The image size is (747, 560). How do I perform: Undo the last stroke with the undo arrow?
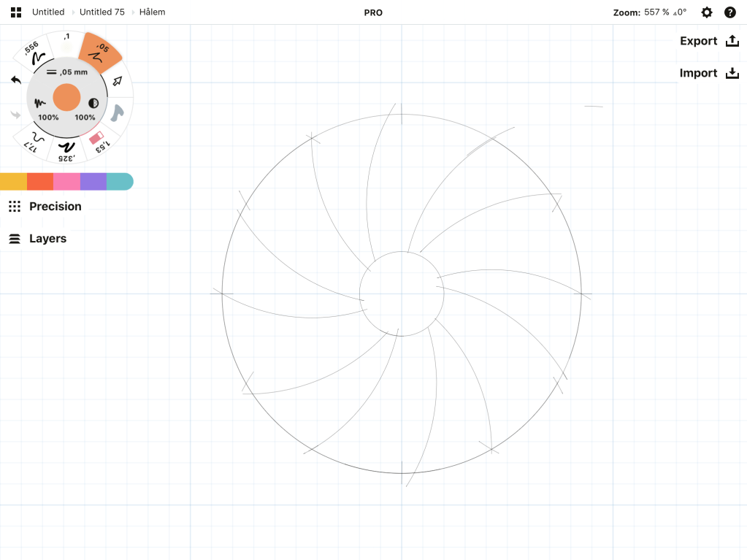pyautogui.click(x=16, y=79)
